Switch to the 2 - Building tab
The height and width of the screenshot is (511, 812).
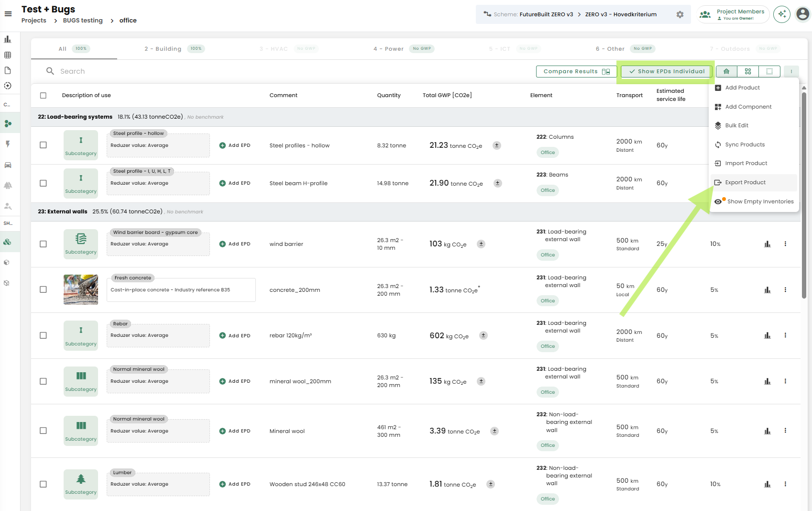click(163, 49)
